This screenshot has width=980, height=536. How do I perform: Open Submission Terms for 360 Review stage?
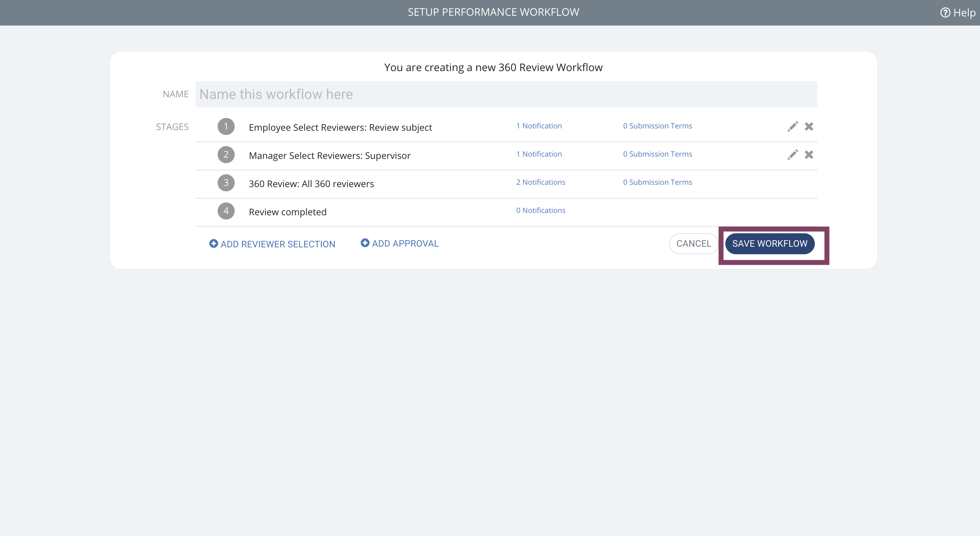pos(657,182)
